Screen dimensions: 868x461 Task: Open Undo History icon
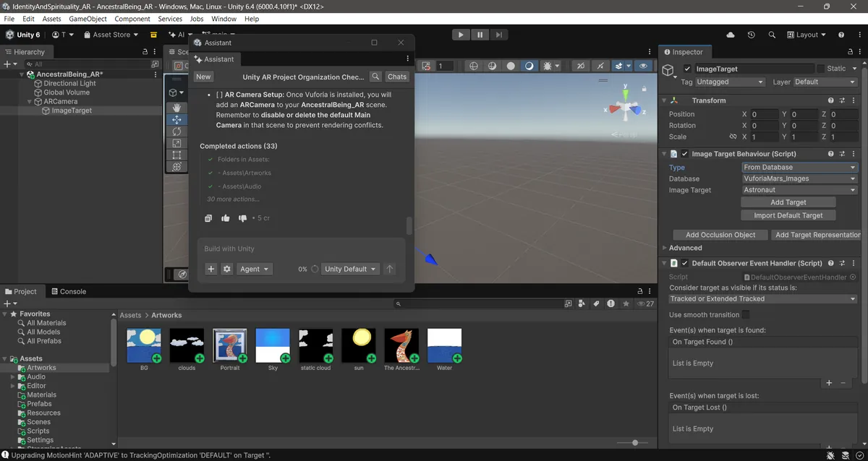(x=752, y=35)
